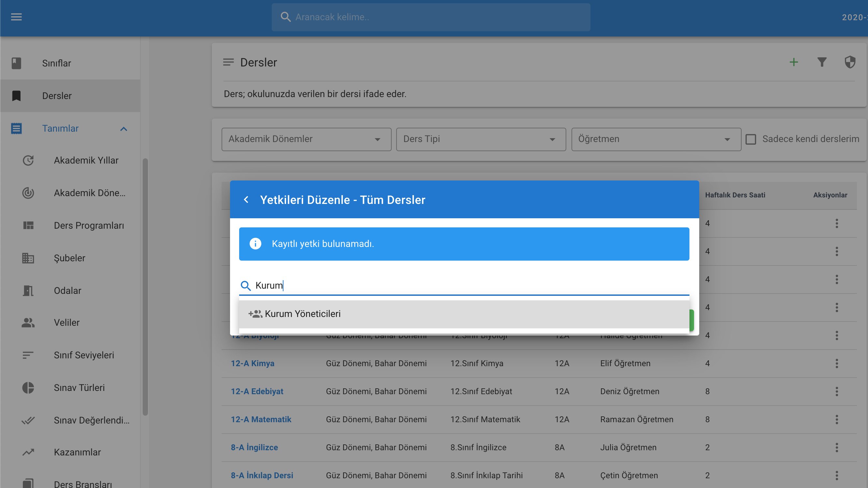Open the Ders Tipi dropdown
This screenshot has width=868, height=488.
click(481, 139)
